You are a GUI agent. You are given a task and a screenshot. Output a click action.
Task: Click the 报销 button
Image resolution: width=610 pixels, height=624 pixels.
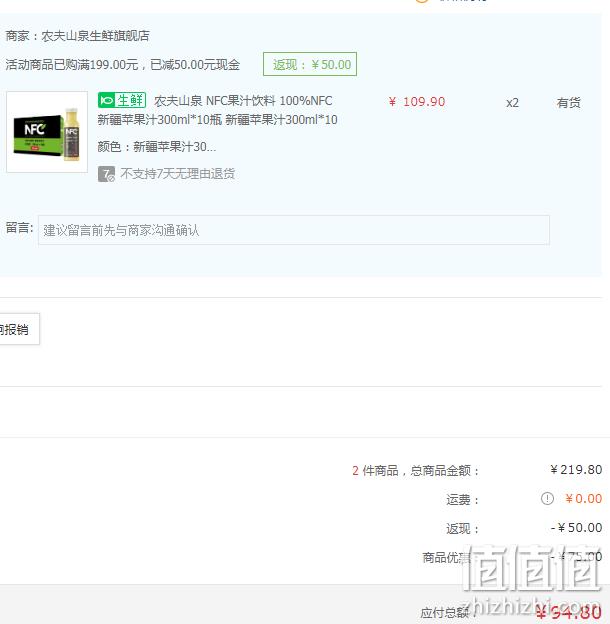(x=19, y=329)
